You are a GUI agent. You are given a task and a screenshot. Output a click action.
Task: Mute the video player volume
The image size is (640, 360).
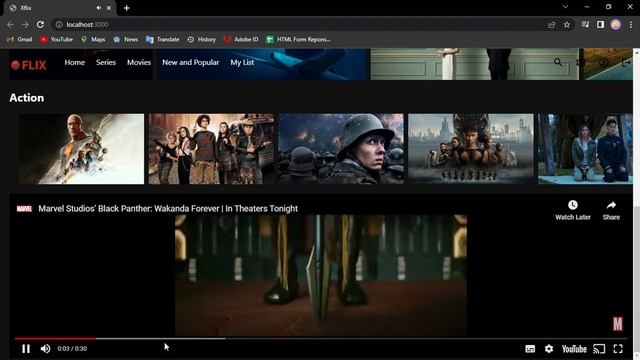point(45,349)
